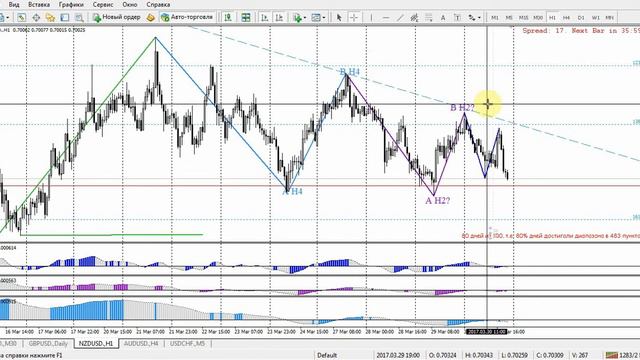
Task: Expand the arrows tool dropdown arrow
Action: pyautogui.click(x=479, y=18)
